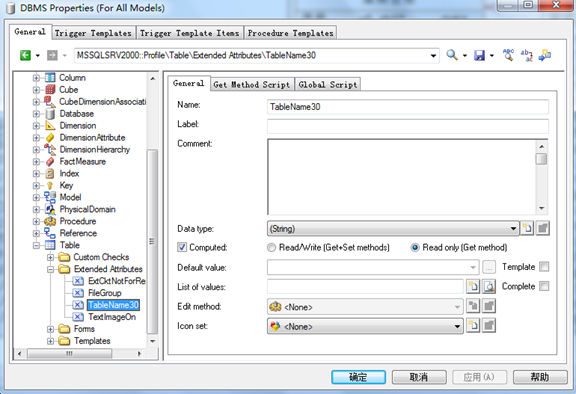Switch to Trigger Templates tab
This screenshot has height=394, width=576.
pyautogui.click(x=93, y=33)
